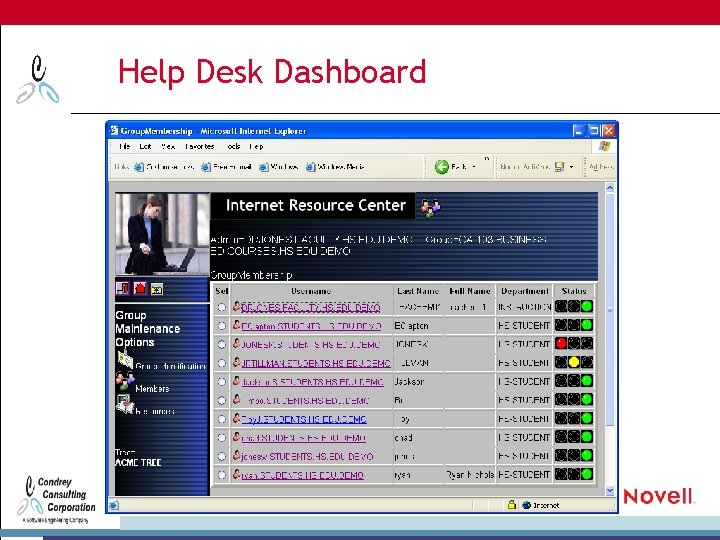720x540 pixels.
Task: Select the radio button beside the blue username link
Action: point(221,419)
